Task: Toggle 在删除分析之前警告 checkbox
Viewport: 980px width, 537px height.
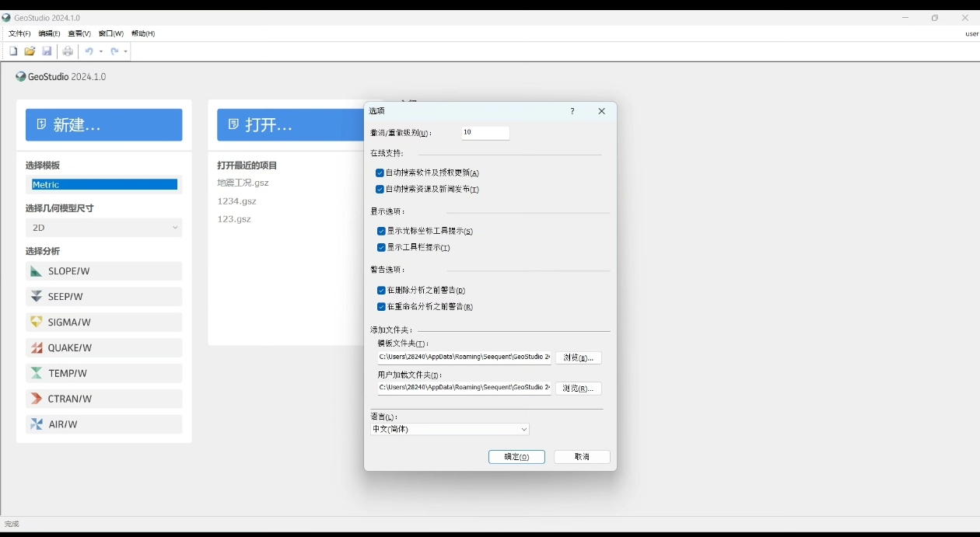Action: [x=381, y=291]
